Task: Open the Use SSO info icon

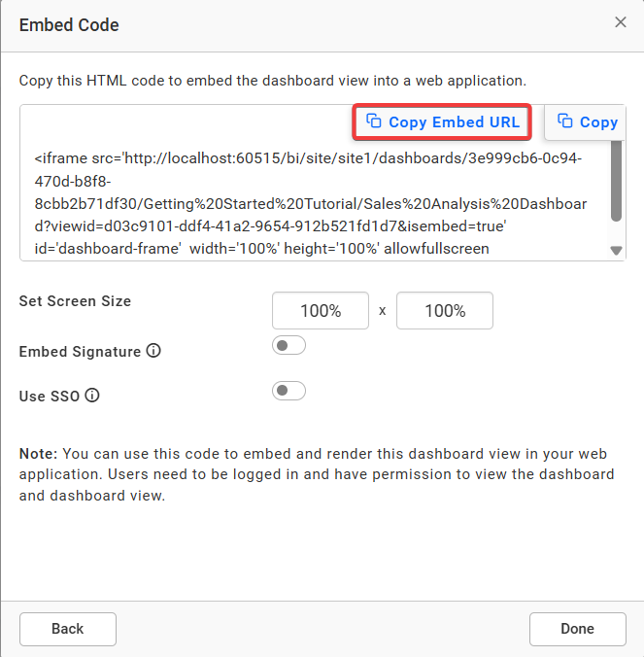Action: (92, 396)
